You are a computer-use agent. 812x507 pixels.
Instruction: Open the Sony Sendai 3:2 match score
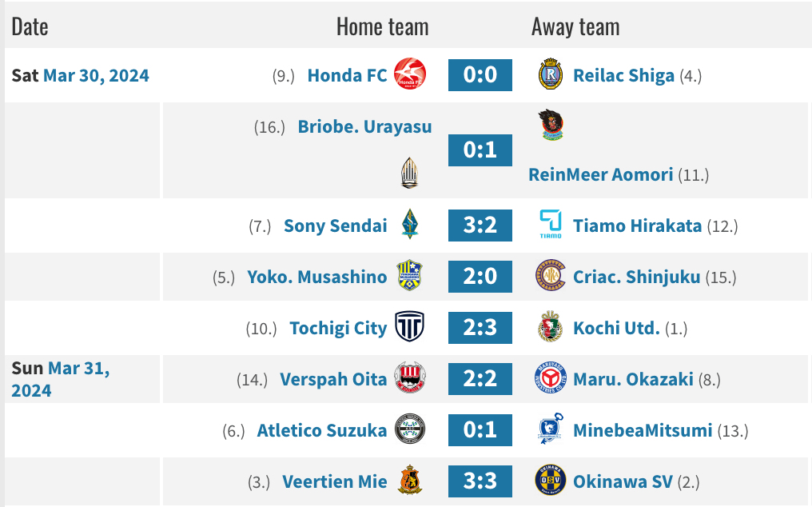[480, 225]
